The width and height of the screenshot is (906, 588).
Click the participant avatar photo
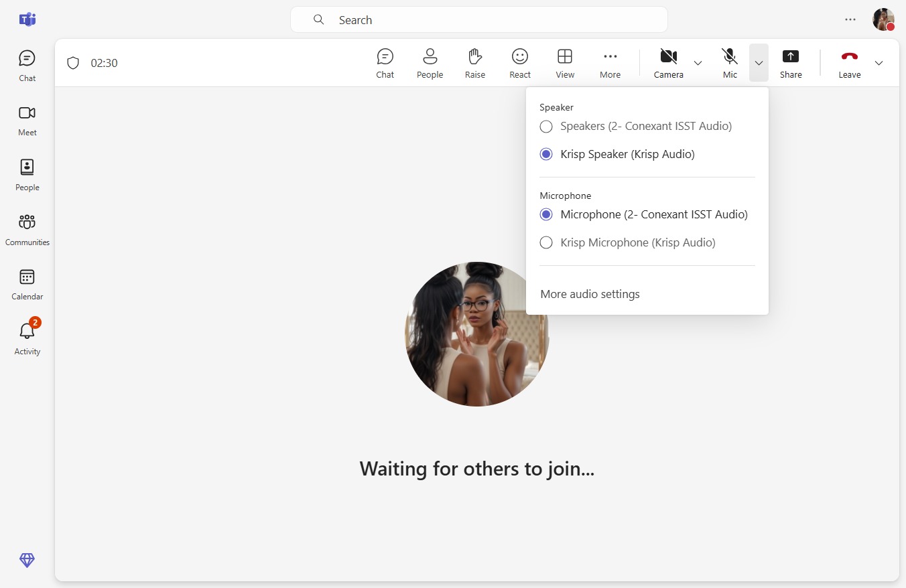click(x=477, y=334)
